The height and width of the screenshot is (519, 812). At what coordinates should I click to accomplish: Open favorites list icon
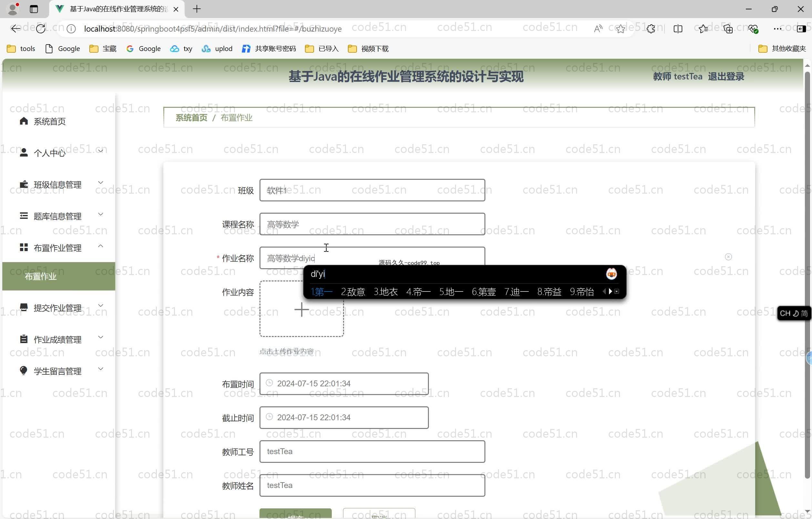coord(703,29)
